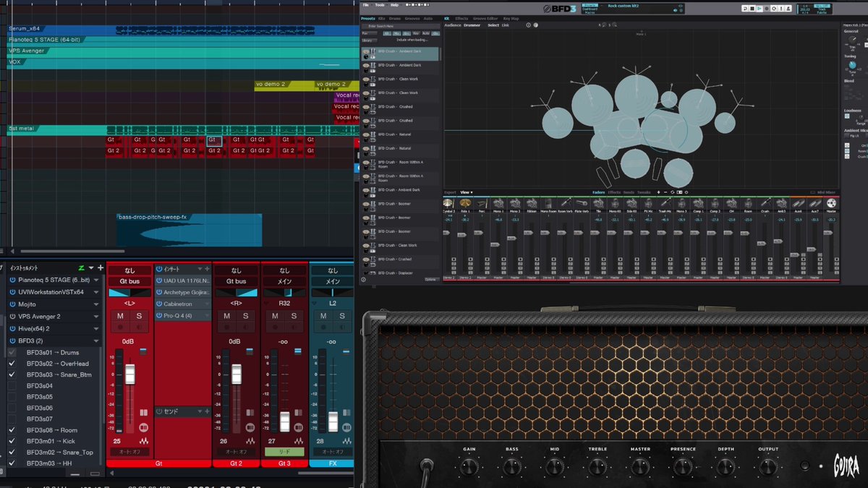Solo the Gt channel
Viewport: 868px width, 488px height.
pos(138,316)
